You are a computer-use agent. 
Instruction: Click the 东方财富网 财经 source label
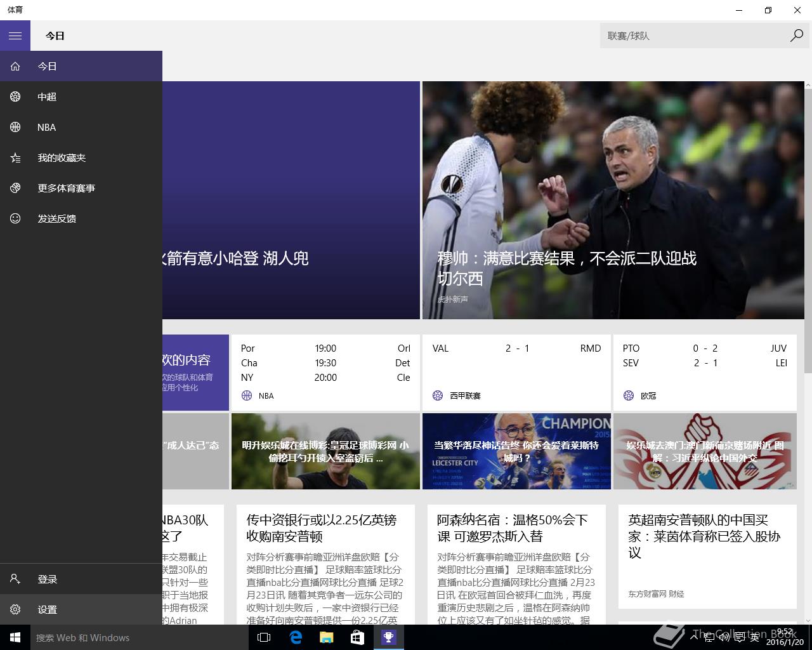656,594
